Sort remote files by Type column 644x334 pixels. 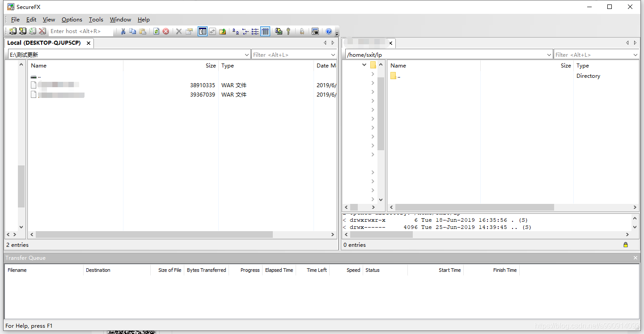(606, 65)
